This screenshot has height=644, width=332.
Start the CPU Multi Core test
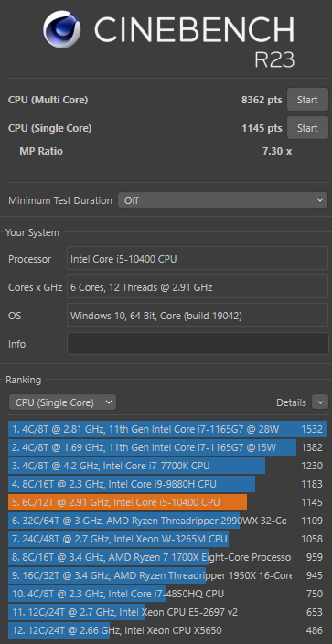point(307,100)
